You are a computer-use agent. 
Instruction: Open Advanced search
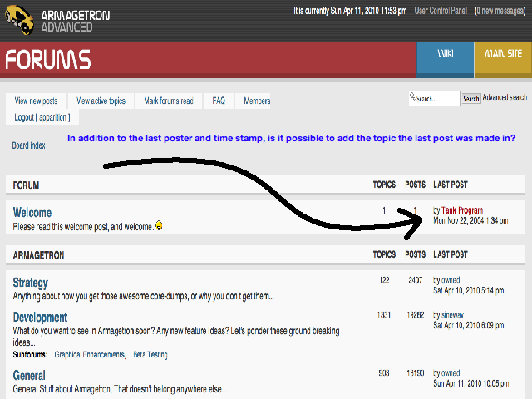coord(506,97)
